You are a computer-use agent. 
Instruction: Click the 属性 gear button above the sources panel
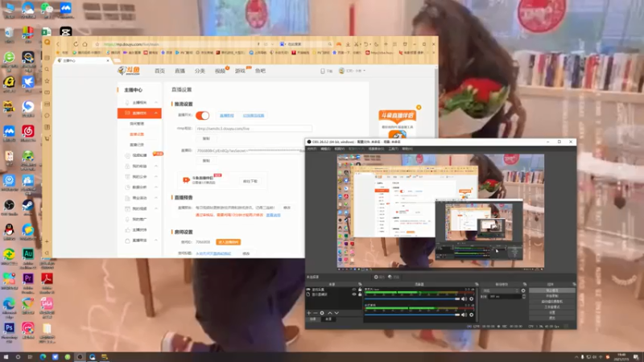pyautogui.click(x=379, y=277)
